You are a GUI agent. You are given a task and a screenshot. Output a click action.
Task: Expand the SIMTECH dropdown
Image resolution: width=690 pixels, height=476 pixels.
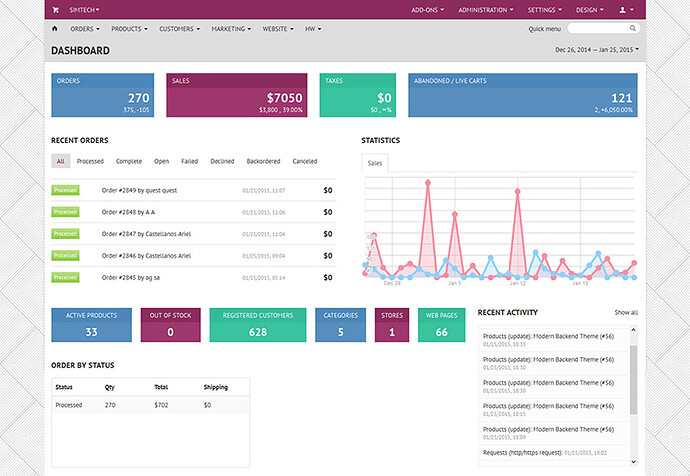[x=84, y=10]
